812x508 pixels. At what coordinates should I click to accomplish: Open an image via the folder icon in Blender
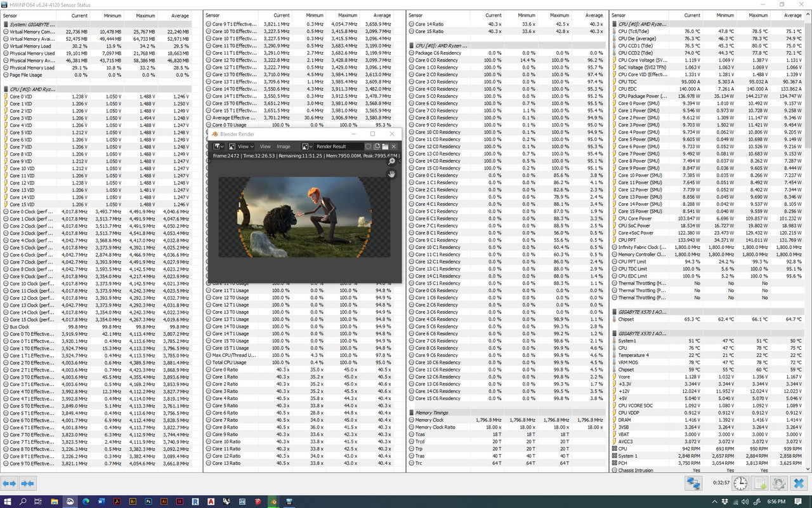coord(385,147)
